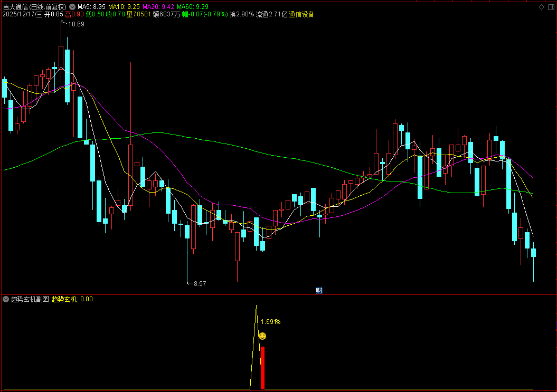This screenshot has height=392, width=557.
Task: Click the volume value 量78581
Action: (138, 15)
